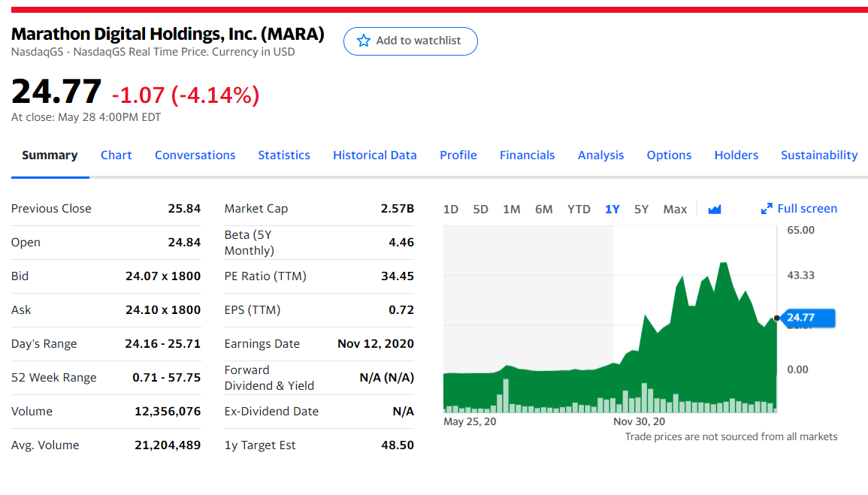View the Holders tab
The height and width of the screenshot is (495, 868).
click(x=736, y=155)
